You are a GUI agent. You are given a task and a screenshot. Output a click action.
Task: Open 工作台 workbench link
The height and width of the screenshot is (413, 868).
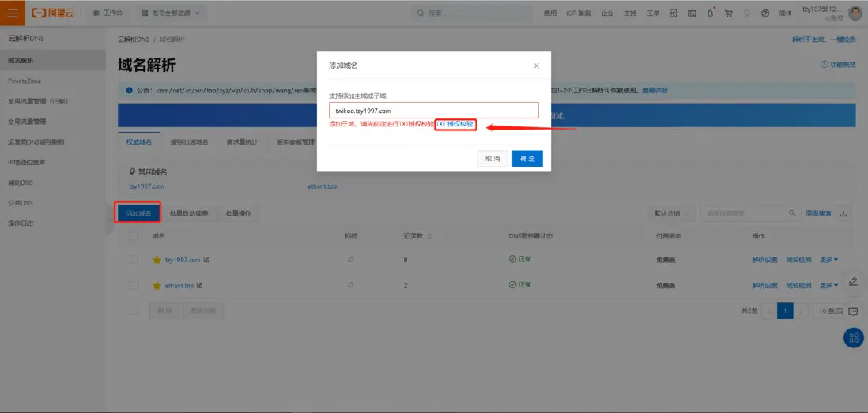(108, 13)
